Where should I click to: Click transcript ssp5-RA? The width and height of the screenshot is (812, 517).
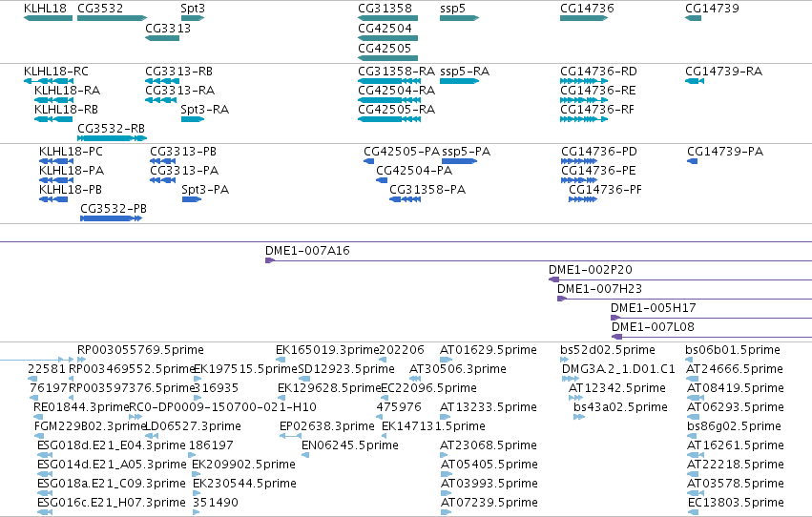point(459,81)
